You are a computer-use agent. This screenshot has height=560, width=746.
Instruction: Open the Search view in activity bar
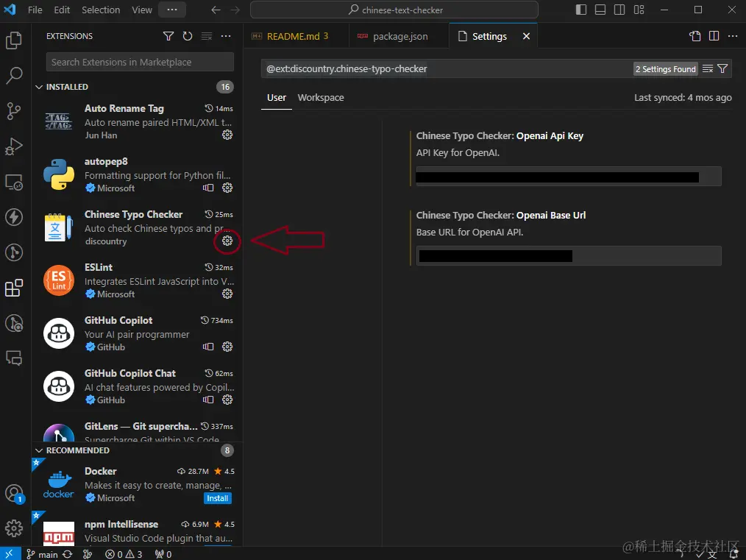tap(14, 76)
